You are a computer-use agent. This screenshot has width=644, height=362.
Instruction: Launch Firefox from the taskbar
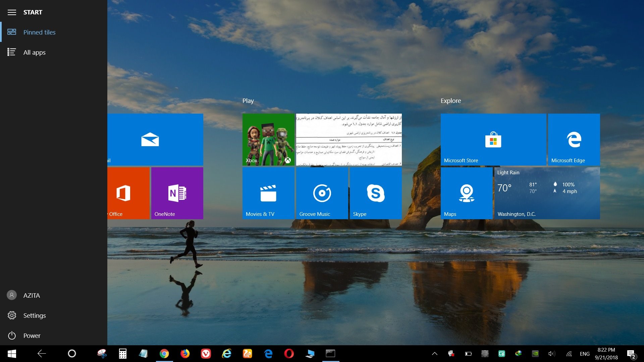pos(185,354)
